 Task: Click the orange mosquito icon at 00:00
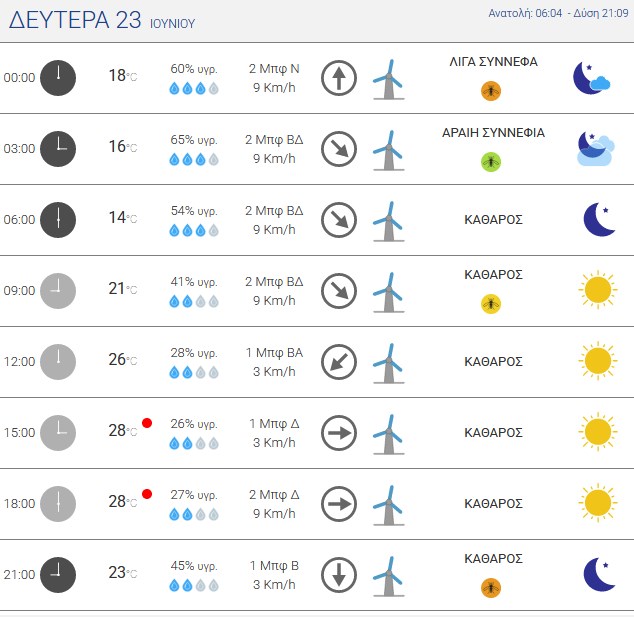[x=491, y=91]
